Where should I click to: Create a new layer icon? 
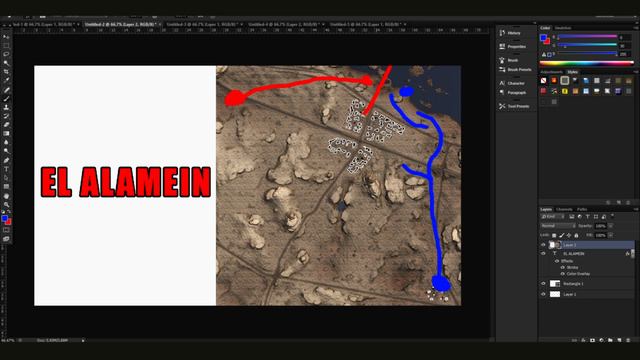pos(619,340)
